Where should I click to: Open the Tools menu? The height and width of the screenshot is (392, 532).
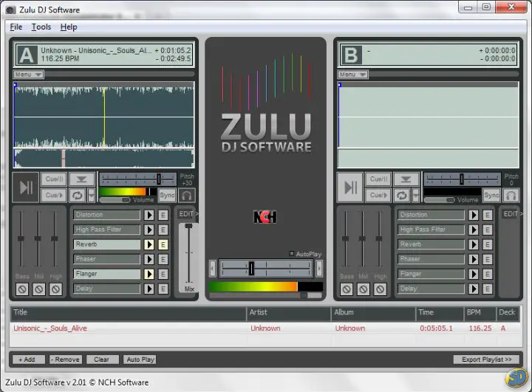(x=41, y=27)
